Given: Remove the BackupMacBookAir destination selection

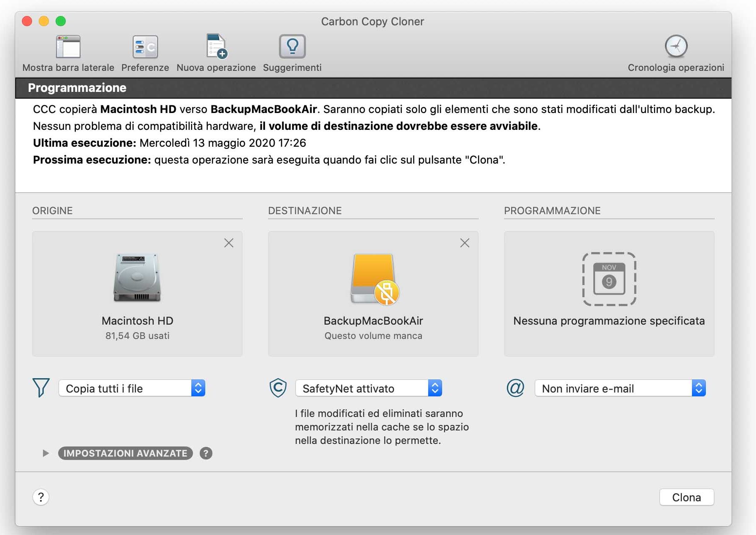Looking at the screenshot, I should [x=465, y=243].
